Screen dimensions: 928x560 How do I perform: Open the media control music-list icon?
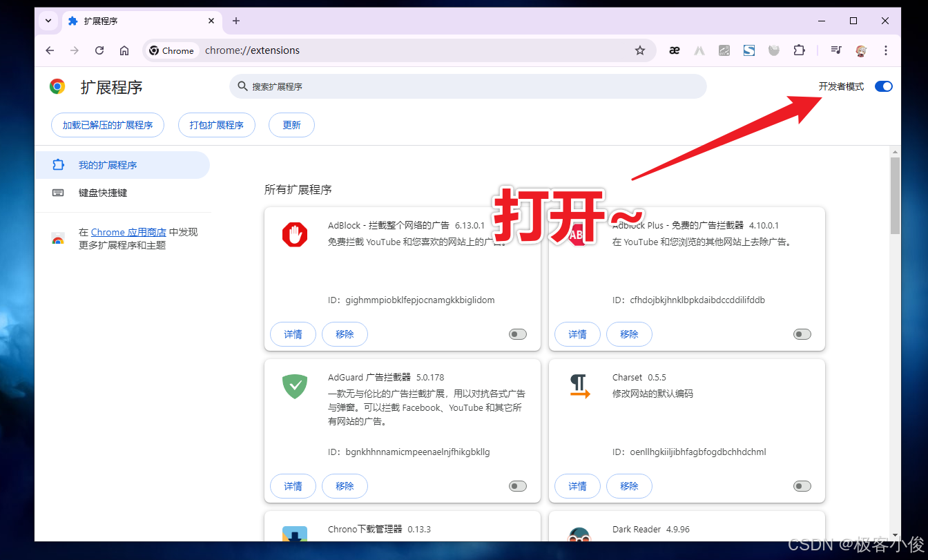pyautogui.click(x=836, y=50)
